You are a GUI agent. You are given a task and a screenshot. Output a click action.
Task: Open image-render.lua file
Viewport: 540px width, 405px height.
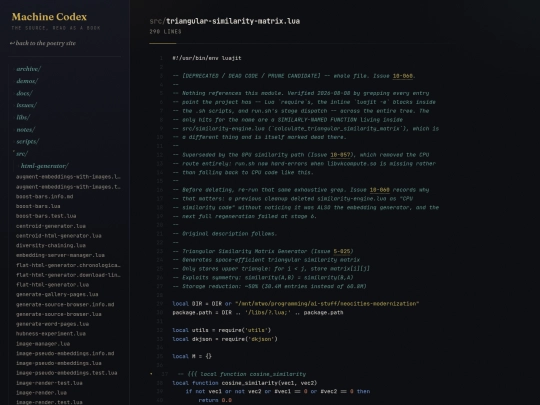(x=41, y=393)
